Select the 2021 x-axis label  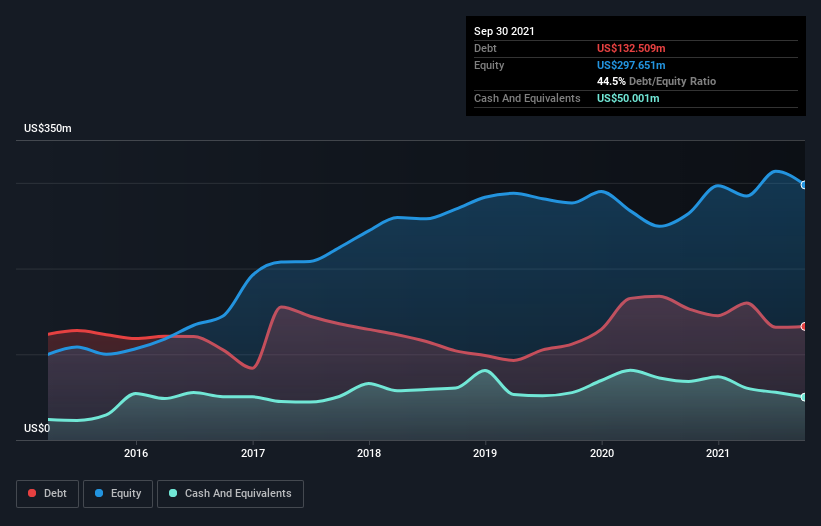coord(718,453)
